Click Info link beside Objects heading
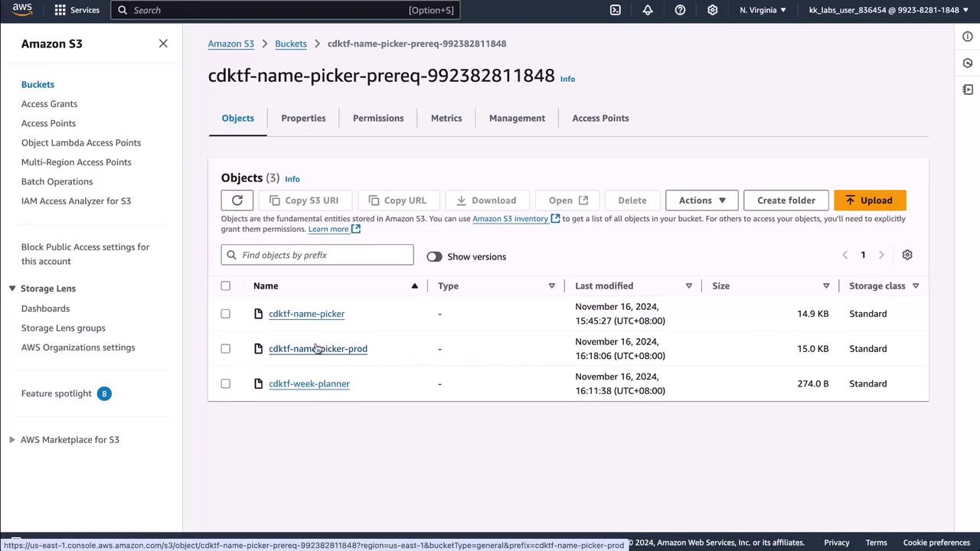980x551 pixels. pos(292,179)
